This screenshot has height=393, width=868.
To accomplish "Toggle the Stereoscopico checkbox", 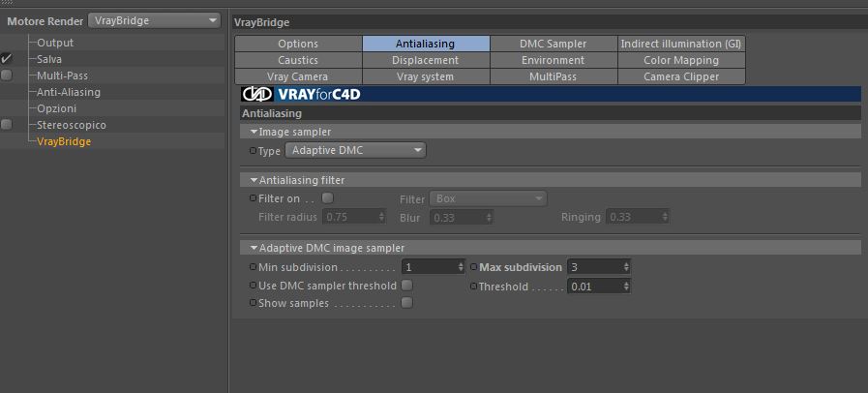I will [7, 125].
